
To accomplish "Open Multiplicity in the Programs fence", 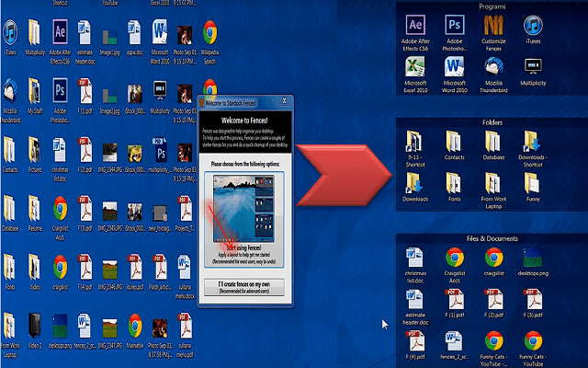I will (x=533, y=68).
